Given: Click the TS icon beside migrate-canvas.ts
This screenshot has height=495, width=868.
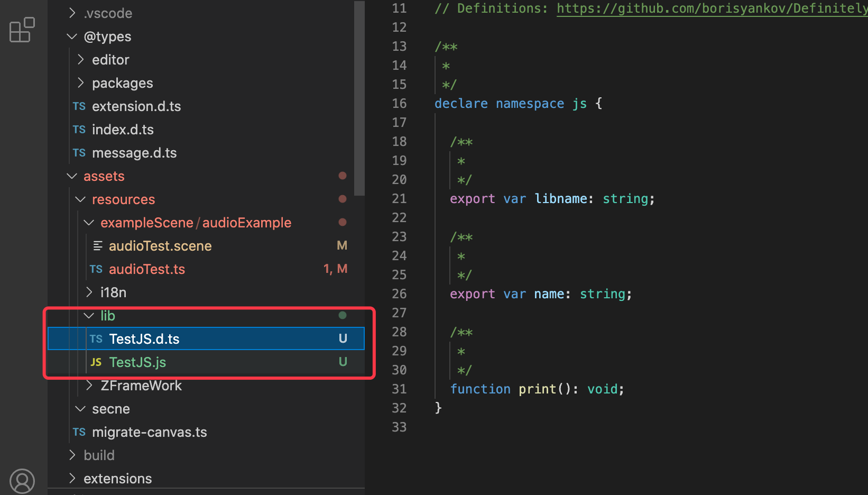Looking at the screenshot, I should [x=79, y=432].
